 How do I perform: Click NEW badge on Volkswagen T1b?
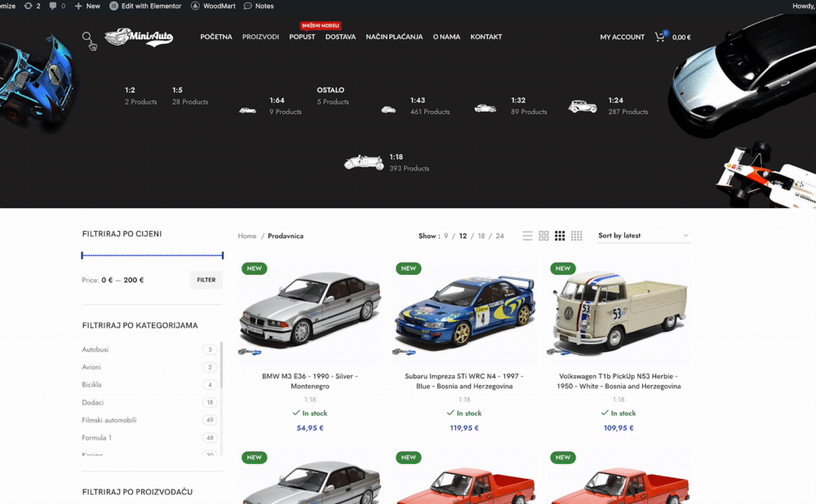(562, 268)
